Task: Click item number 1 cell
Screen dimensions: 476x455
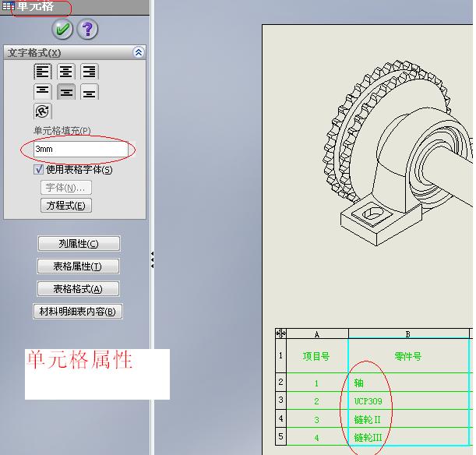Action: (x=317, y=383)
